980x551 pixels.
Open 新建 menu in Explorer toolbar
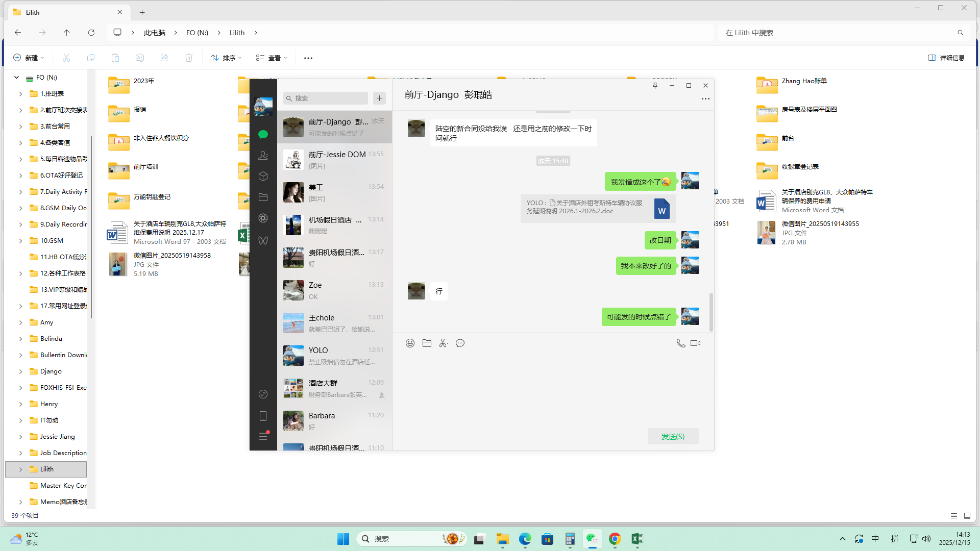[x=29, y=58]
